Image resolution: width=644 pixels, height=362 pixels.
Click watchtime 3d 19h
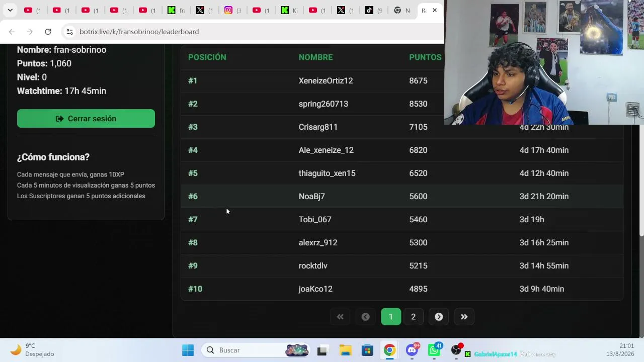coord(532,219)
